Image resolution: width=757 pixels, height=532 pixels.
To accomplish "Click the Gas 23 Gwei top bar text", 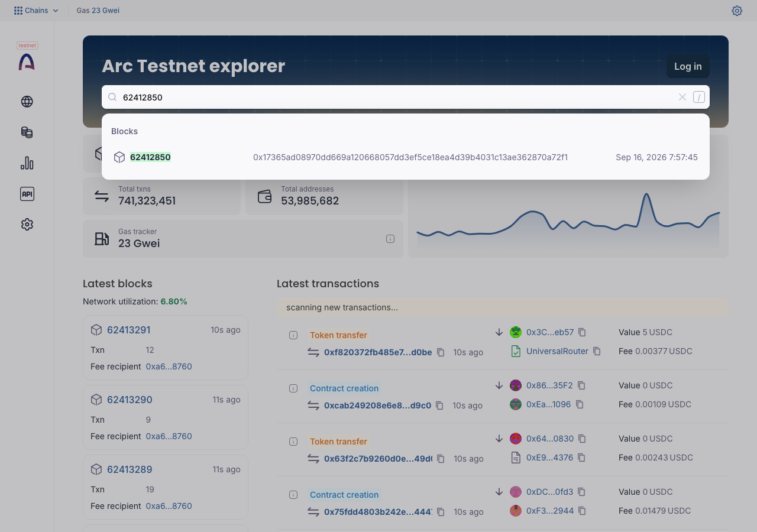I will click(x=98, y=11).
